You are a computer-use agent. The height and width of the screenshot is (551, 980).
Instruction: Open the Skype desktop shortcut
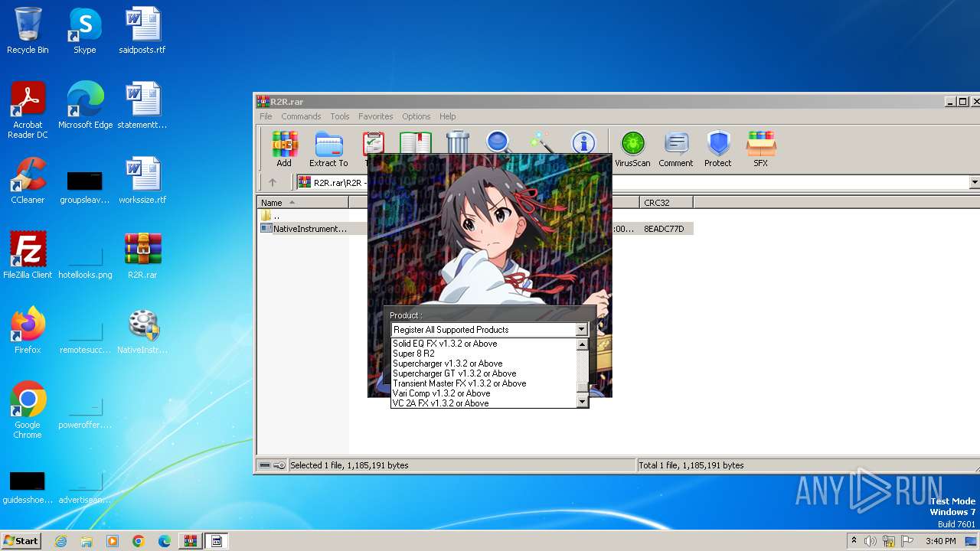pyautogui.click(x=84, y=31)
